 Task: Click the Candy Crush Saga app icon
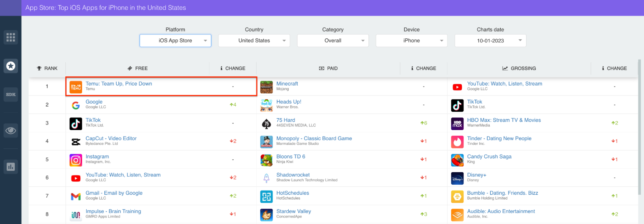tap(457, 160)
